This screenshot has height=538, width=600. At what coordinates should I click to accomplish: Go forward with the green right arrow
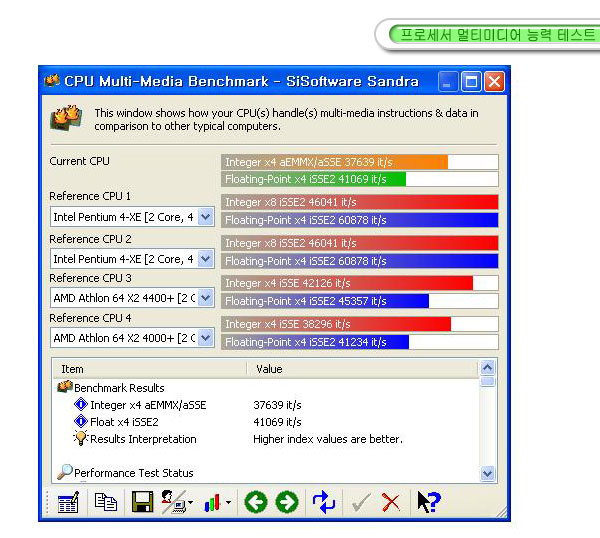[x=287, y=502]
